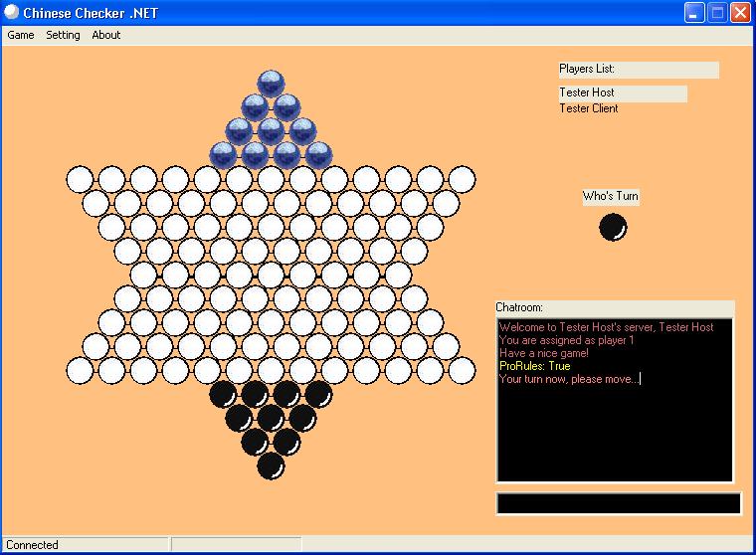
Task: Select the bottommost black marble at the star tip
Action: (x=271, y=465)
